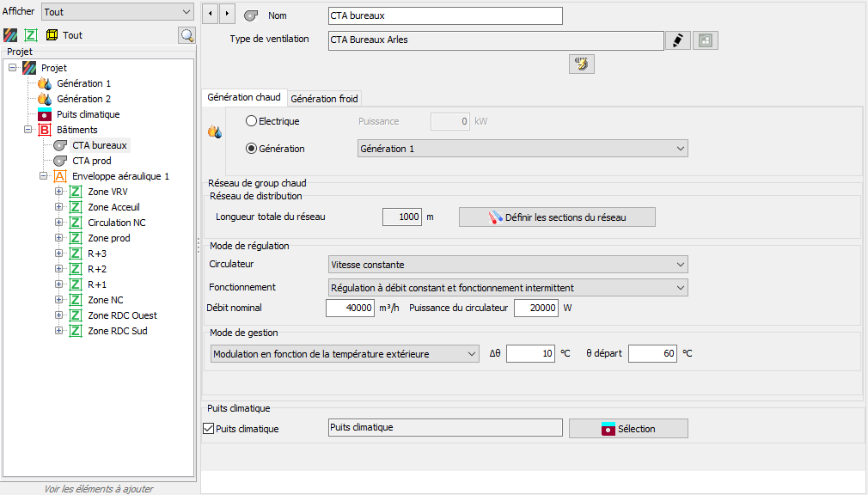Click Voir les éléments à ajouter link
Screen dimensions: 868x495
coord(99,489)
